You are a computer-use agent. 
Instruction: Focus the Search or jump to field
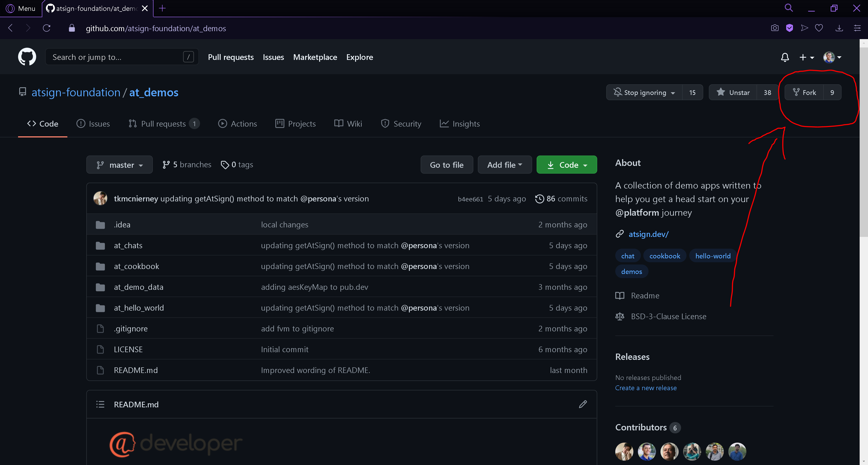(x=122, y=57)
